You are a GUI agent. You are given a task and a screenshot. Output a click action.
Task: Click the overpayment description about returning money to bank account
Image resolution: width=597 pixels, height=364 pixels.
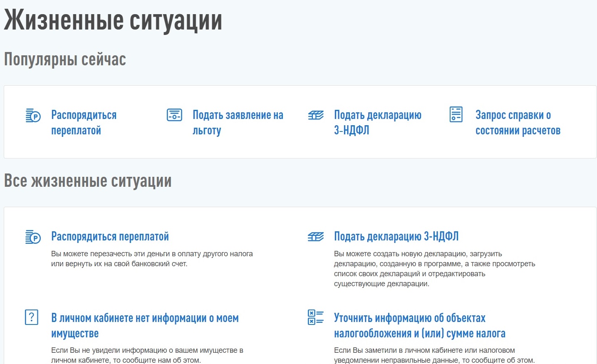coord(152,259)
